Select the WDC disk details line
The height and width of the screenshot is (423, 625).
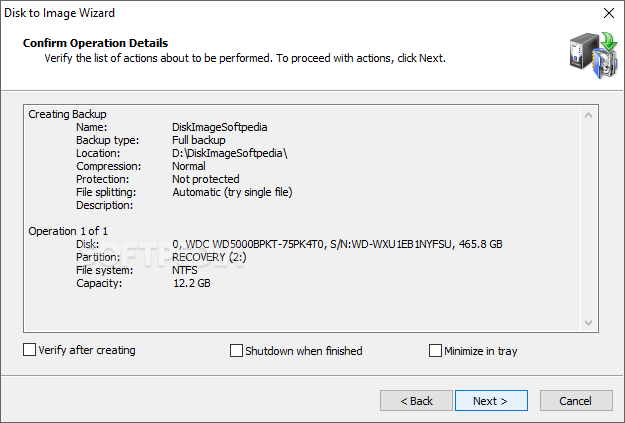(337, 244)
